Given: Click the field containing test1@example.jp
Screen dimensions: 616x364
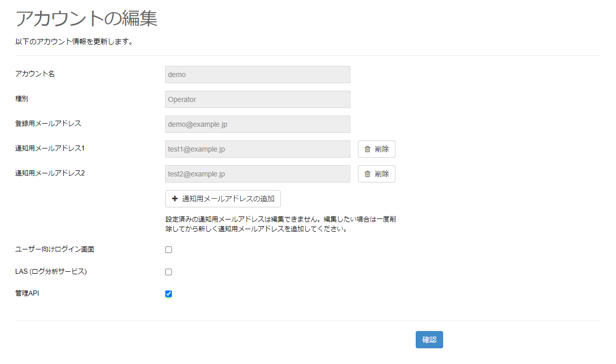Looking at the screenshot, I should [258, 149].
